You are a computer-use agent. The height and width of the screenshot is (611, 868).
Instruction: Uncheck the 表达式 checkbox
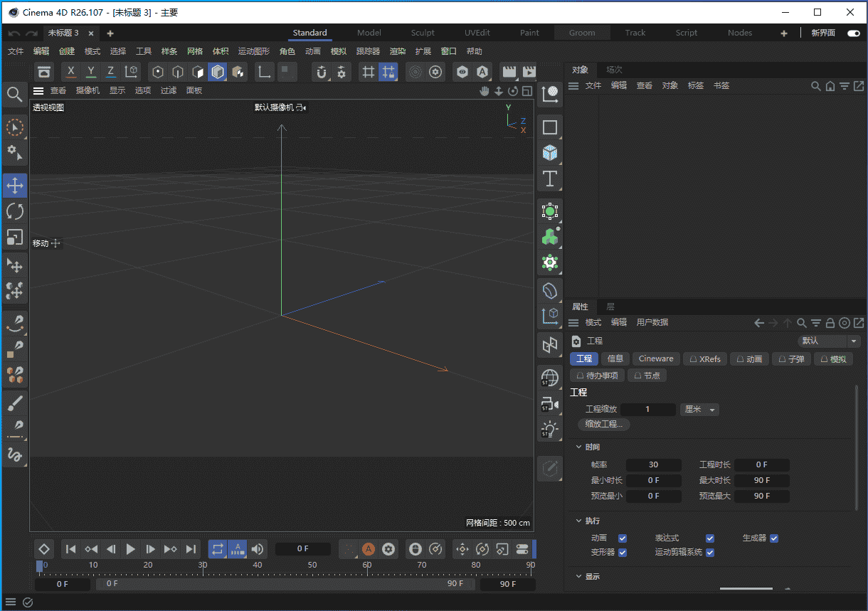(710, 538)
